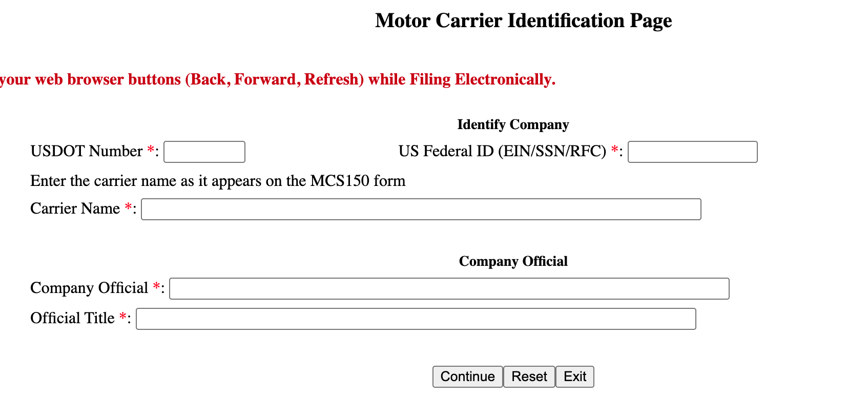Click the MCS150 form instruction text
The height and width of the screenshot is (419, 868).
click(x=218, y=181)
